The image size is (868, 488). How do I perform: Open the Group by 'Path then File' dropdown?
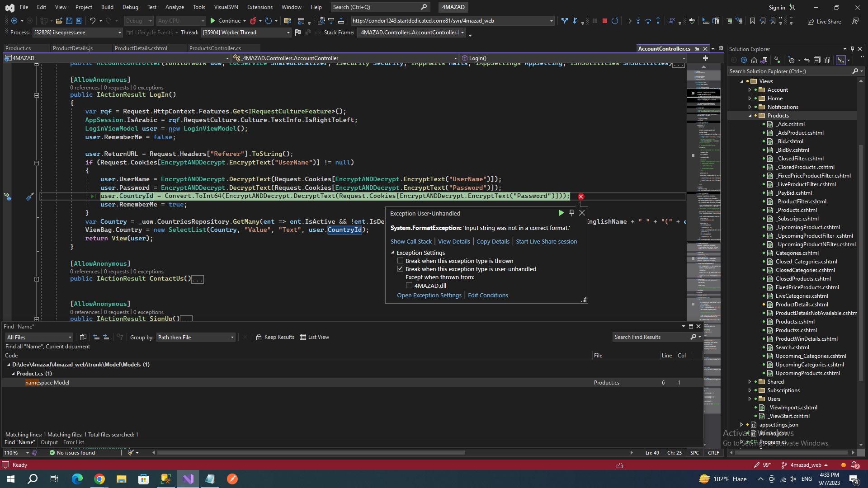[x=196, y=337]
